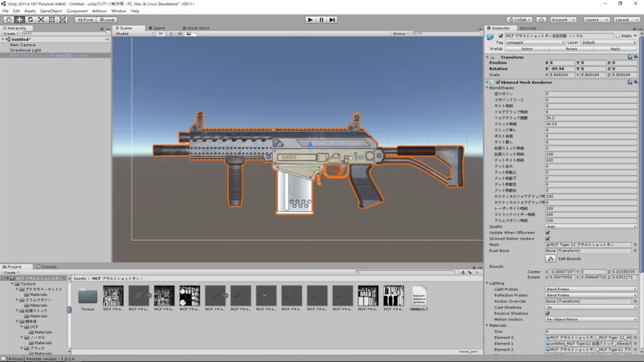Open the cloud services icon

541,19
